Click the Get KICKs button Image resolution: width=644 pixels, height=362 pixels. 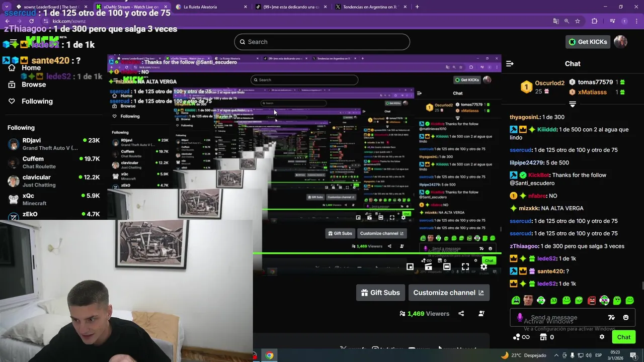tap(588, 42)
